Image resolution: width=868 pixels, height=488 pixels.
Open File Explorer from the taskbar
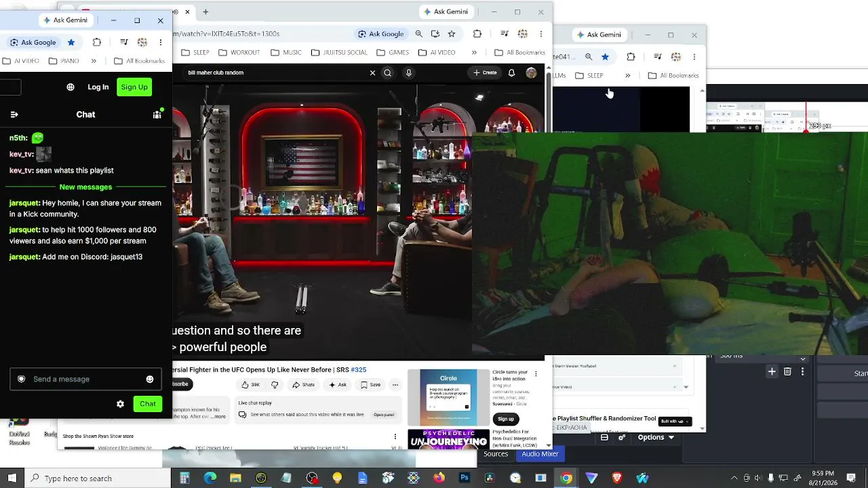pyautogui.click(x=235, y=478)
